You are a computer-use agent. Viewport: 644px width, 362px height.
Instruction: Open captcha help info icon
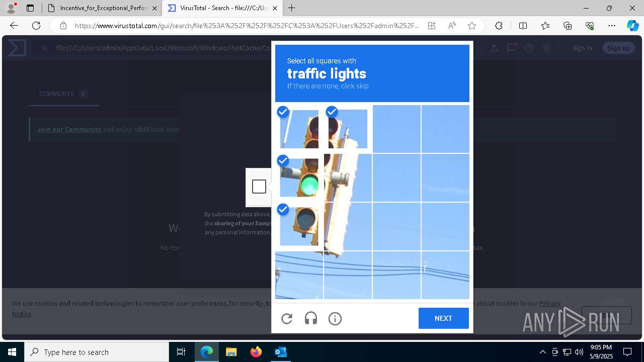pyautogui.click(x=335, y=318)
